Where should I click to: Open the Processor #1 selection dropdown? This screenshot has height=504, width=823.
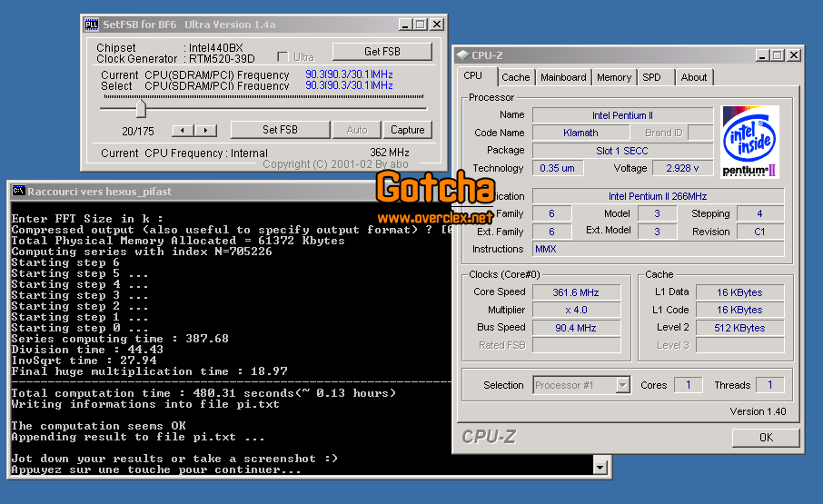click(622, 385)
